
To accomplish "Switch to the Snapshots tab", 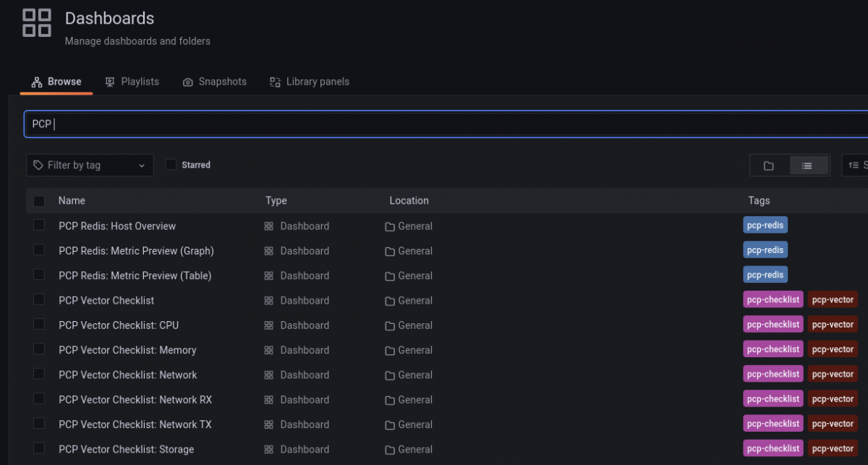I will pos(214,82).
